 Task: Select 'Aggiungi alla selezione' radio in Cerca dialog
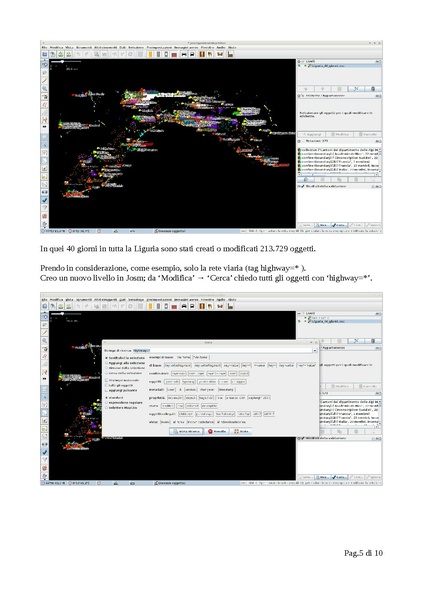pyautogui.click(x=106, y=363)
